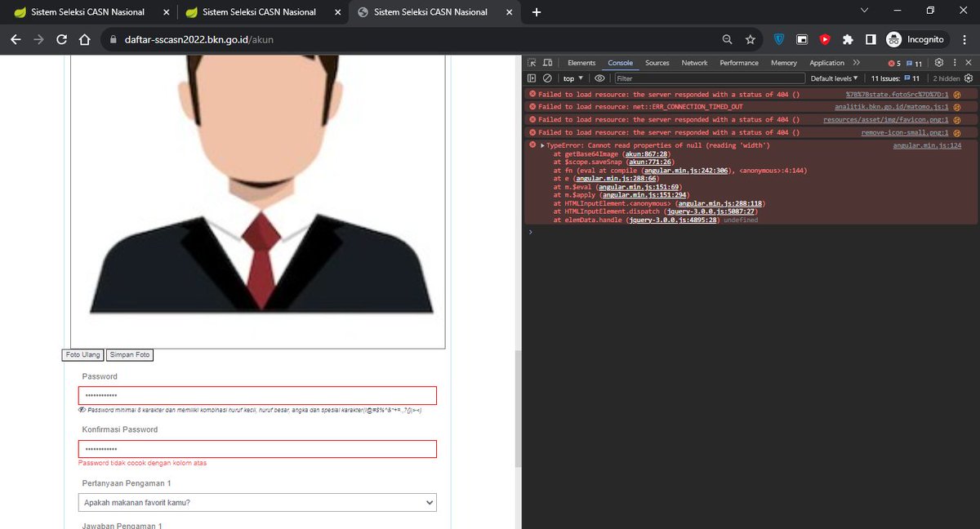The image size is (980, 529).
Task: Open the resources/asset/img/favicon.png:1 source link
Action: pyautogui.click(x=886, y=120)
